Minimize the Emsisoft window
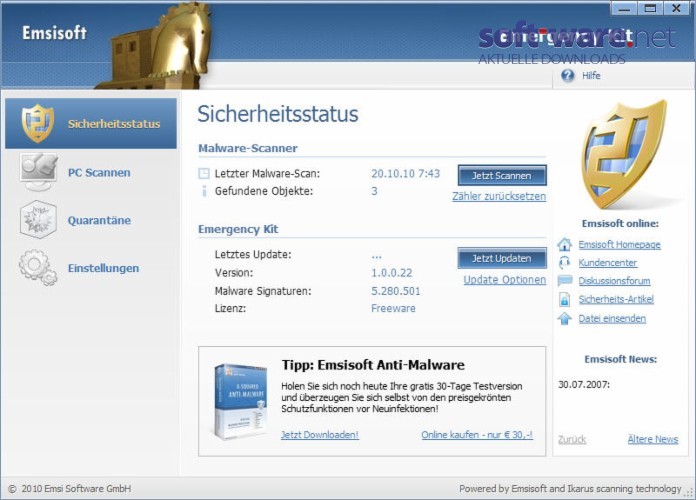This screenshot has height=500, width=696. point(624,8)
